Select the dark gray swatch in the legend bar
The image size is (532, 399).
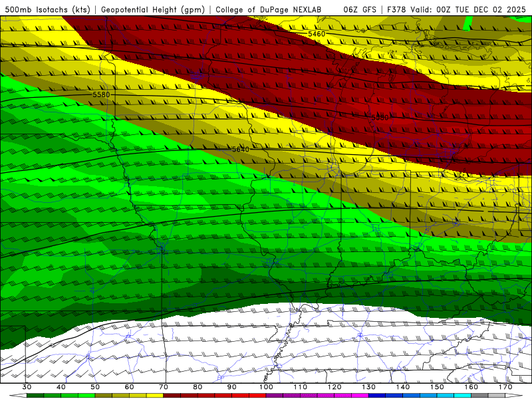click(x=479, y=396)
